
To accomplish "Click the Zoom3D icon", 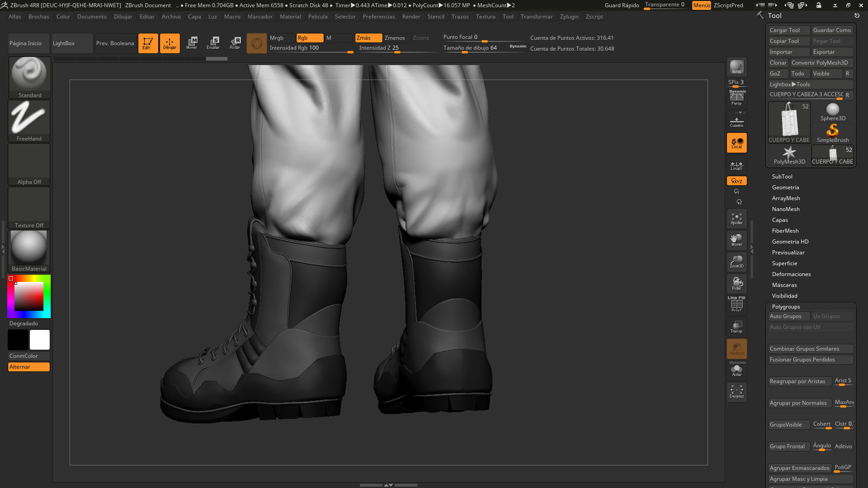I will (x=736, y=262).
